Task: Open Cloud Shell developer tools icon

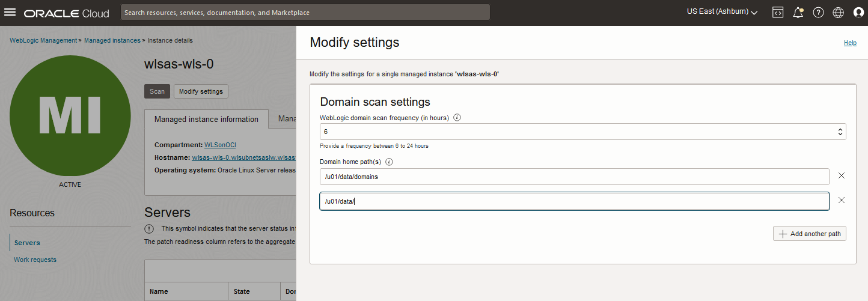Action: pos(778,13)
